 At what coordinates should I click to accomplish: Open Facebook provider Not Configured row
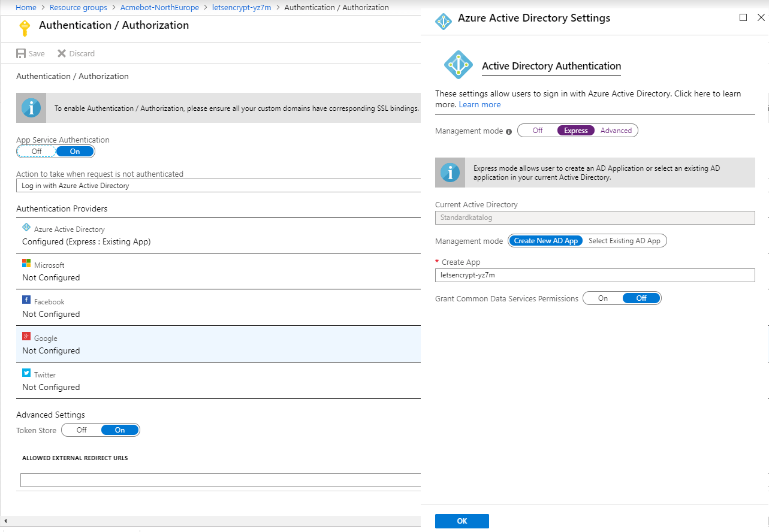219,308
